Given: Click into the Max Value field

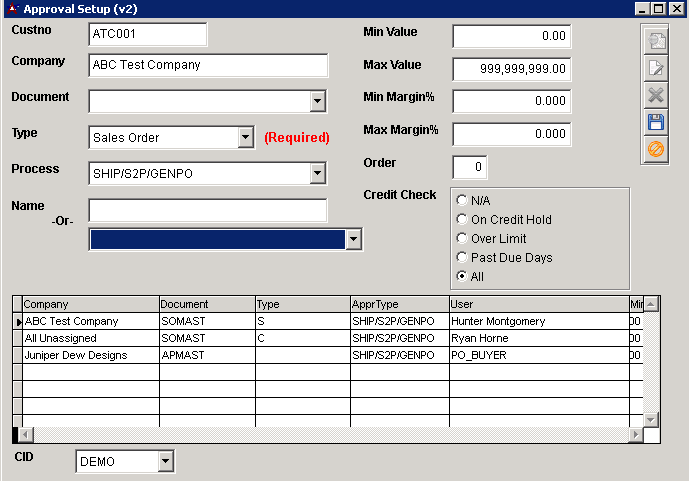Looking at the screenshot, I should [511, 69].
